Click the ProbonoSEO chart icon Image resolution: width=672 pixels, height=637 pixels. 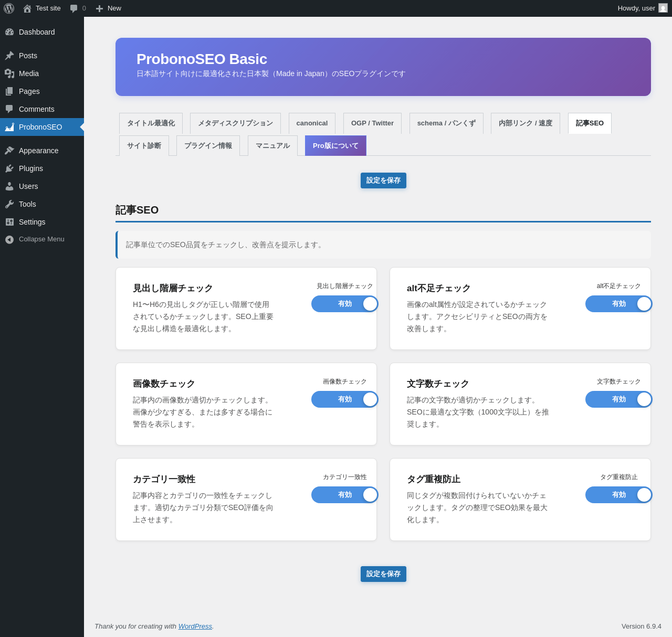click(9, 127)
